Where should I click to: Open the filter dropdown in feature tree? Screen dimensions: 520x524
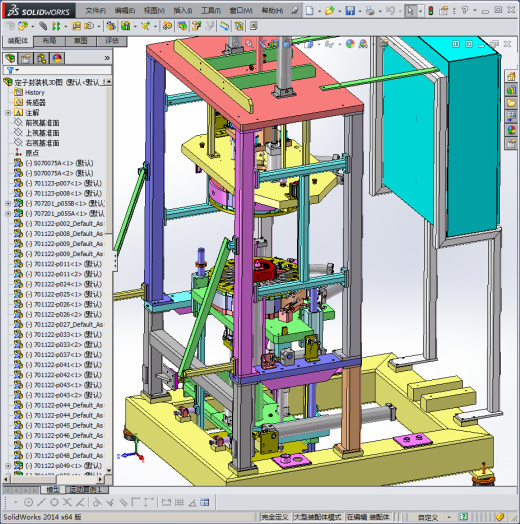coord(12,70)
